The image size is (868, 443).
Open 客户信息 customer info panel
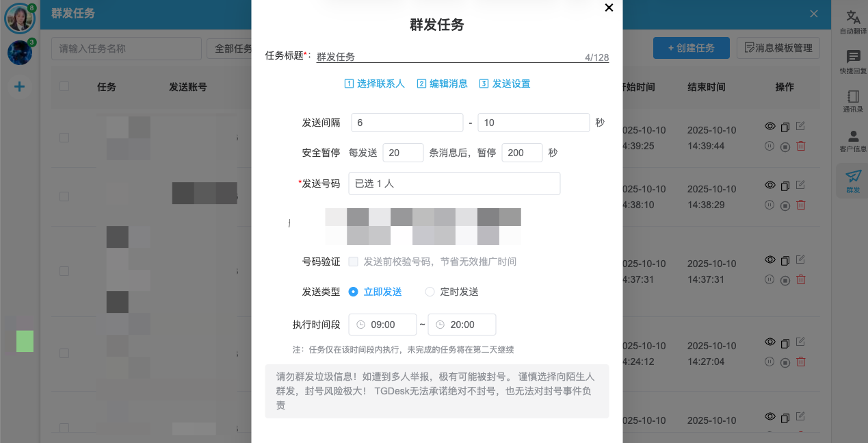click(853, 140)
